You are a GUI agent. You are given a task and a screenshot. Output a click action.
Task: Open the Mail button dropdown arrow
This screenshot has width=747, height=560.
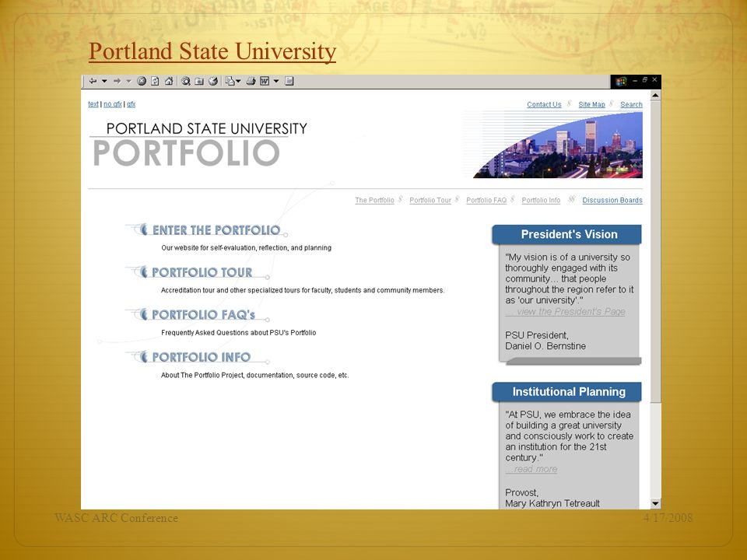click(x=239, y=81)
